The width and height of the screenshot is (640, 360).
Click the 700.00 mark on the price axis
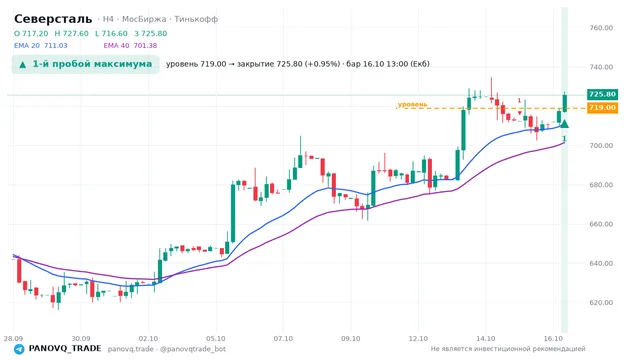pyautogui.click(x=601, y=146)
